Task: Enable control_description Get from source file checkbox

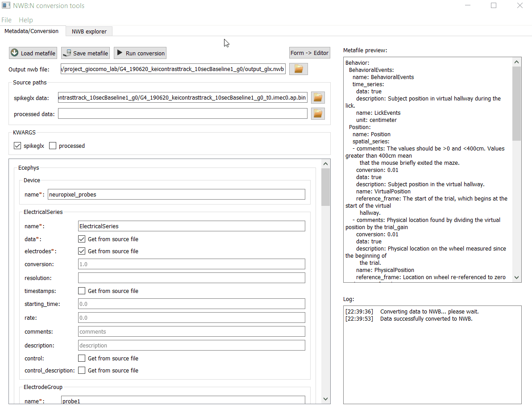Action: [82, 370]
